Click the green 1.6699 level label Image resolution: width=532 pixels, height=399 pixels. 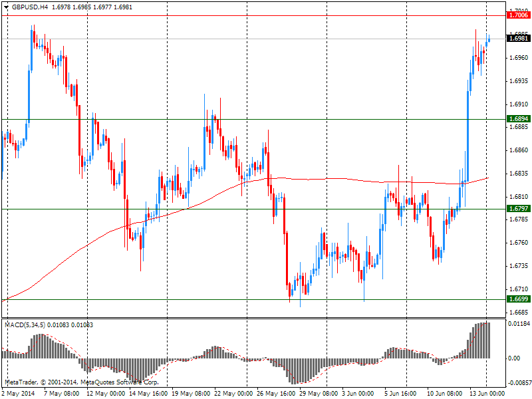coord(519,299)
